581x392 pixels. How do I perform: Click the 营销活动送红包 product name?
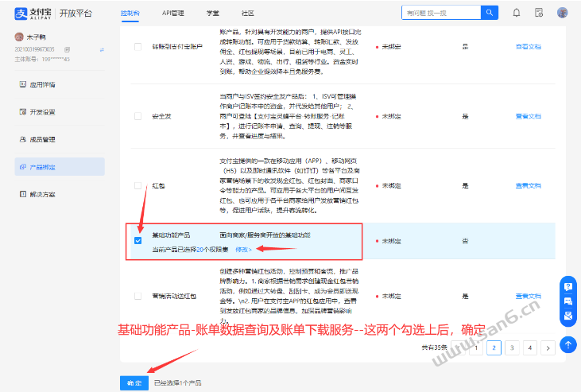coord(174,296)
